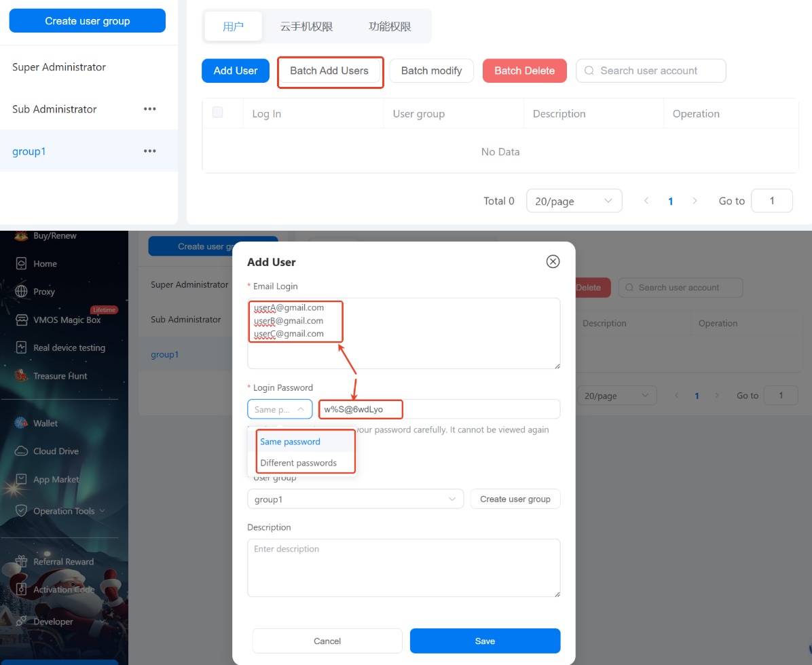Switch to the 功能权限 tab
812x665 pixels.
point(390,26)
